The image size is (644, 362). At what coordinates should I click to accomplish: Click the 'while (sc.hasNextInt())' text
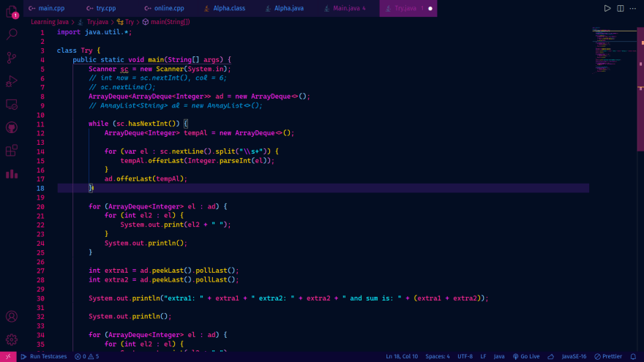tap(134, 124)
